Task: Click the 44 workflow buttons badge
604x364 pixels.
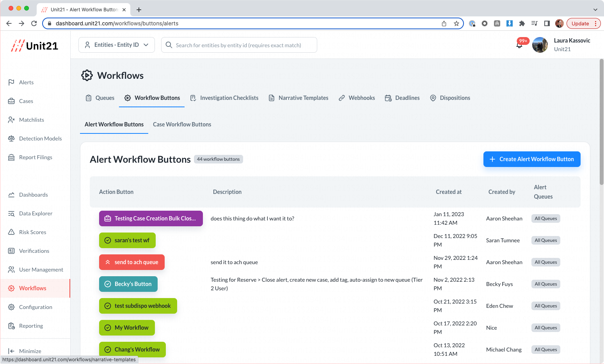Action: [219, 159]
